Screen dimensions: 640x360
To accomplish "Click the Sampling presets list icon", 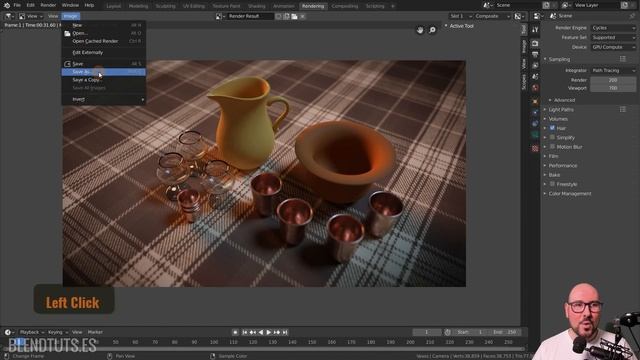I will [623, 59].
